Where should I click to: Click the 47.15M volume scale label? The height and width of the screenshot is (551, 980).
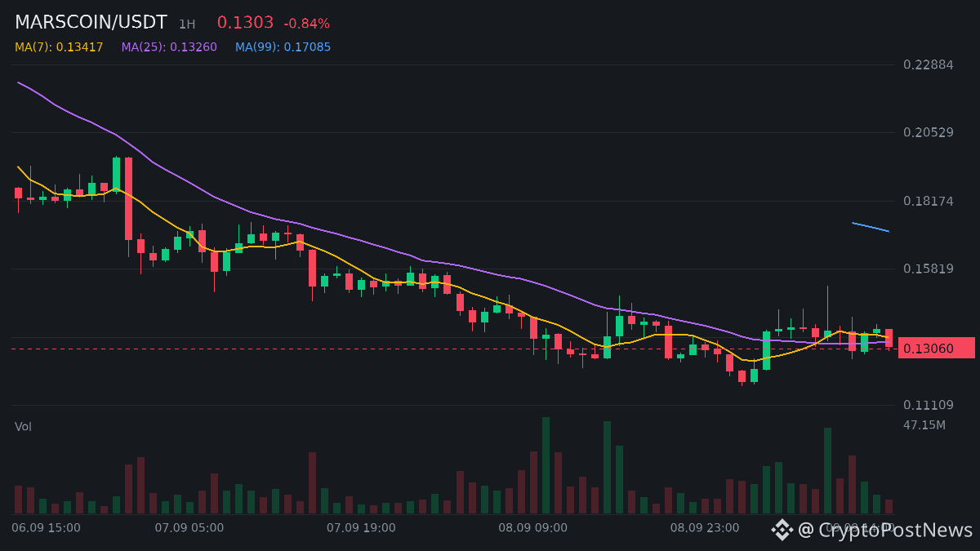pyautogui.click(x=924, y=424)
